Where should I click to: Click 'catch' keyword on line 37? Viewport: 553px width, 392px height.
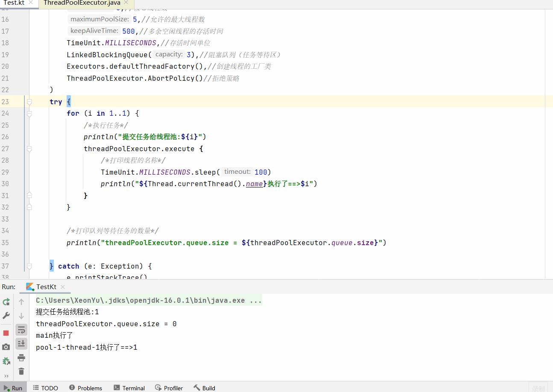pyautogui.click(x=69, y=266)
